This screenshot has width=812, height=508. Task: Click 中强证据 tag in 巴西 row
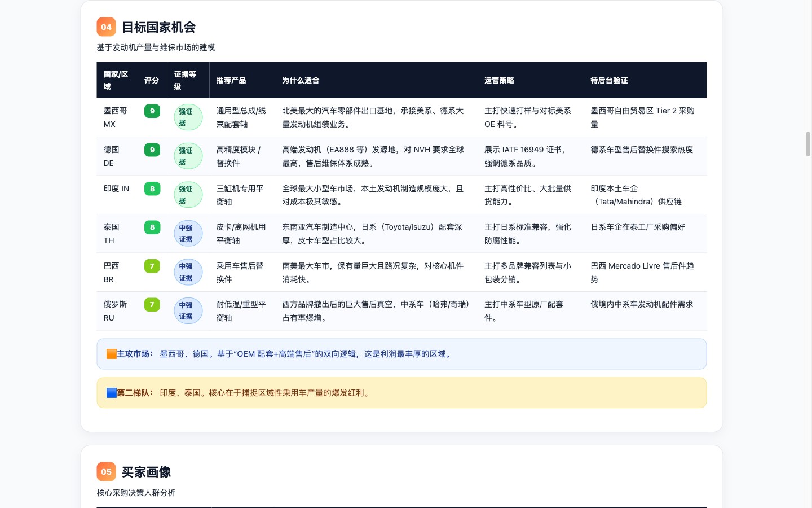[x=188, y=272]
